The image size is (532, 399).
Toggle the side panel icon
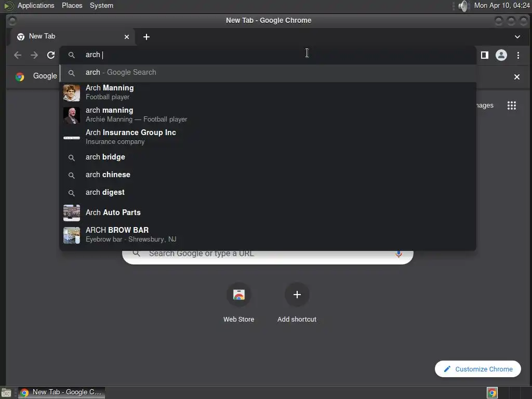pyautogui.click(x=485, y=55)
